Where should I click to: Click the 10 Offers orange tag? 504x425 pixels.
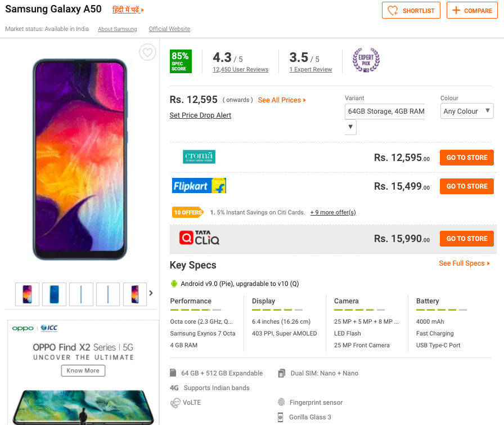[187, 212]
